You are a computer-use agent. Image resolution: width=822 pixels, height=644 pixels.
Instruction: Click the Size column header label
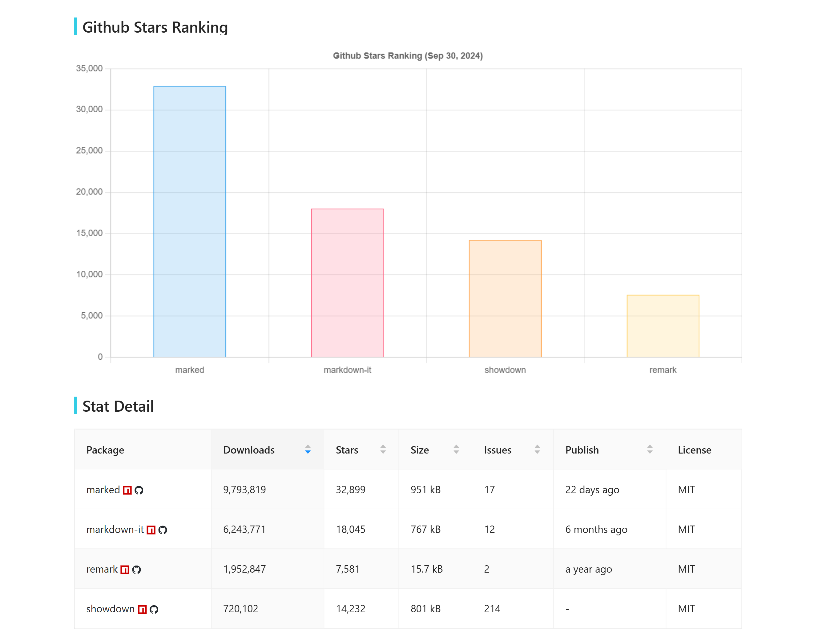coord(420,450)
